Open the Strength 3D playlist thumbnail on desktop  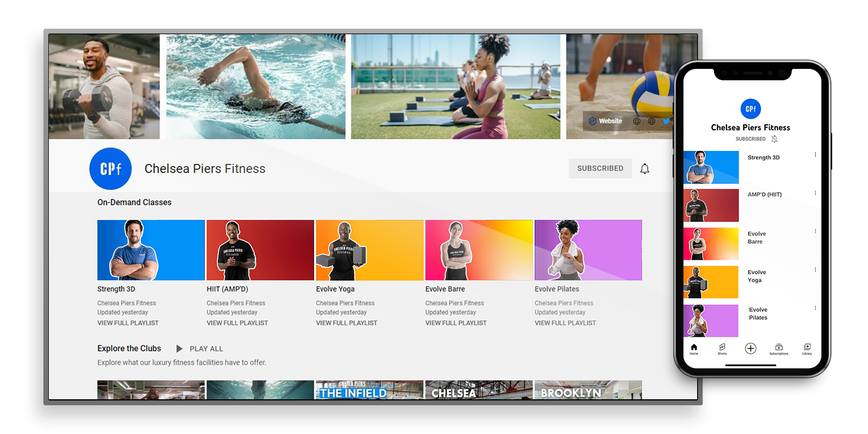pyautogui.click(x=151, y=250)
